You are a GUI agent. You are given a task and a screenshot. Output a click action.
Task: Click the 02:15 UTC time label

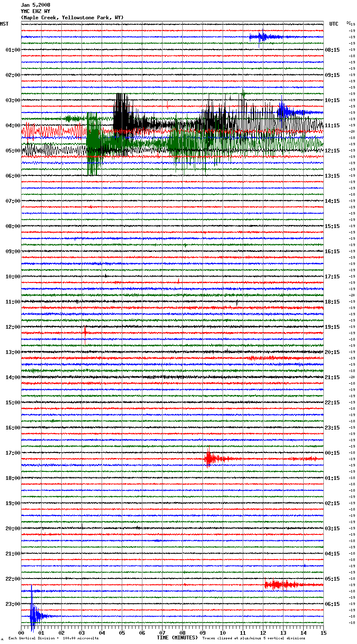tap(332, 503)
